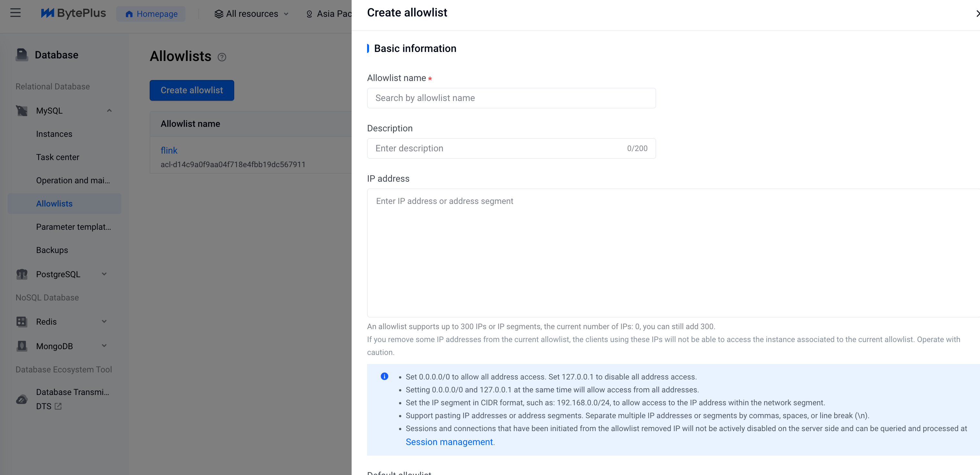The image size is (980, 475).
Task: Click the BytePlus logo
Action: coord(74,13)
